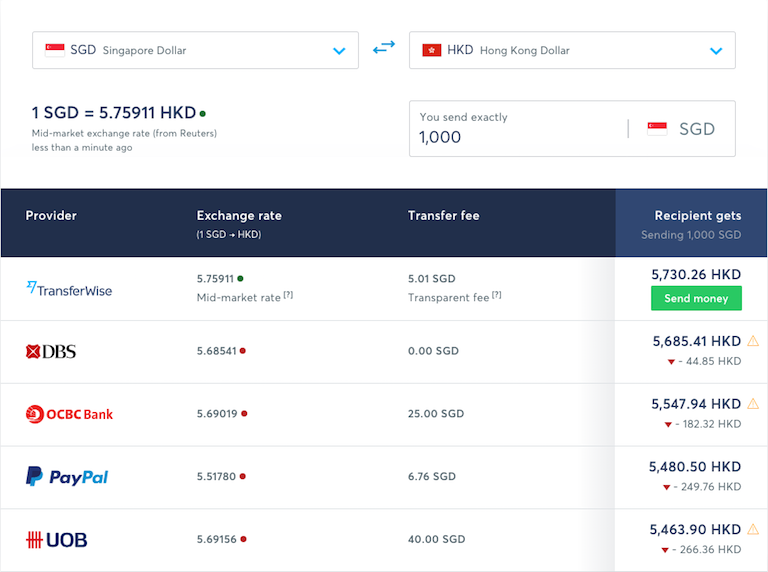This screenshot has width=768, height=572.
Task: Click the warning triangle beside 5,463.90 HKD
Action: point(753,529)
